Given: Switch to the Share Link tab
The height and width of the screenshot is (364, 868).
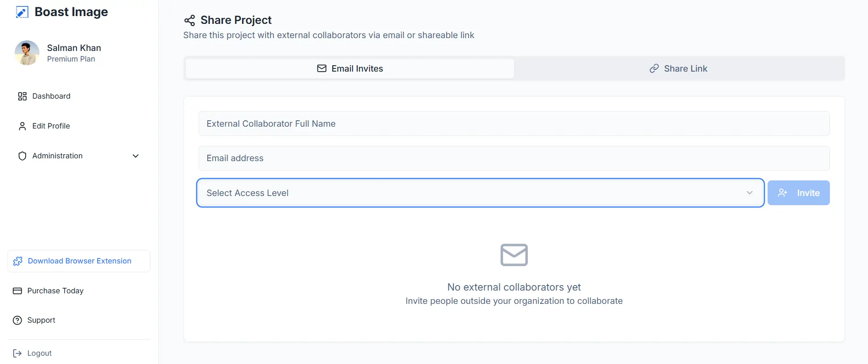Looking at the screenshot, I should [679, 68].
